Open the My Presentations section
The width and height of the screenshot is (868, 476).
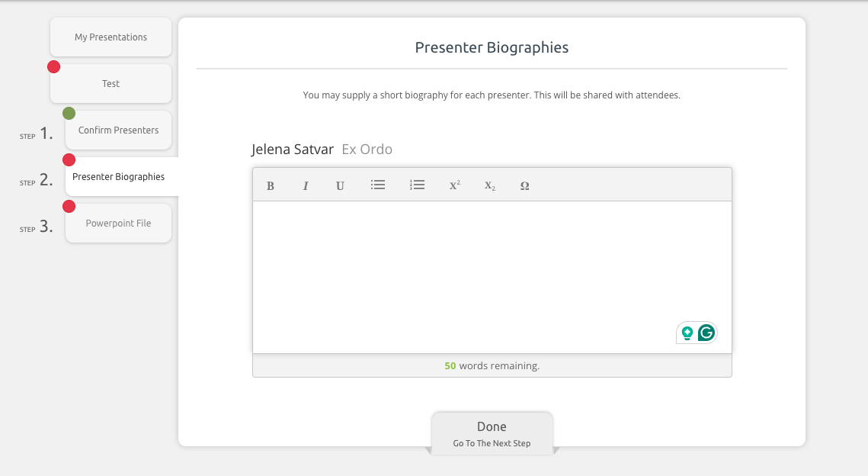pos(111,37)
